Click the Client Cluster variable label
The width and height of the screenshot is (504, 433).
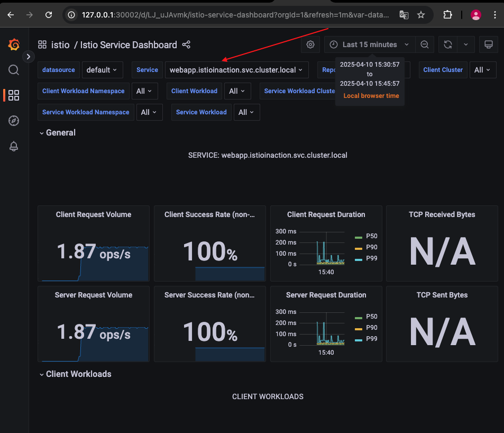pyautogui.click(x=443, y=70)
